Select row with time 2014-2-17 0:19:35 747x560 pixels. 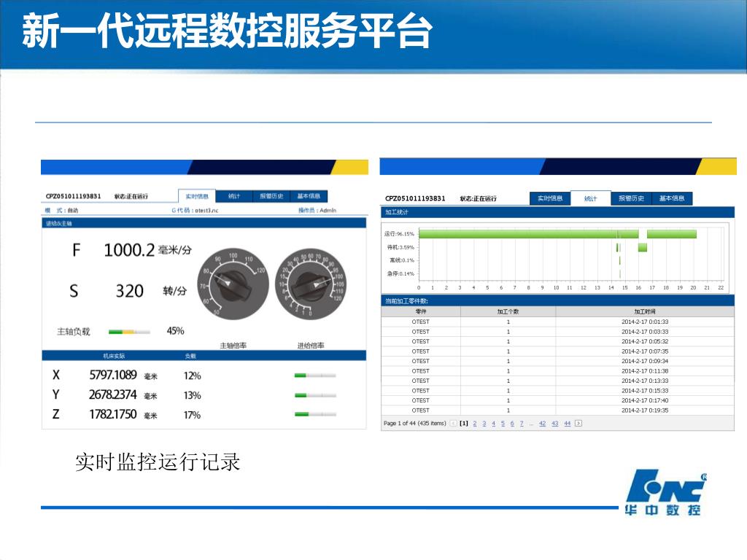tap(557, 410)
